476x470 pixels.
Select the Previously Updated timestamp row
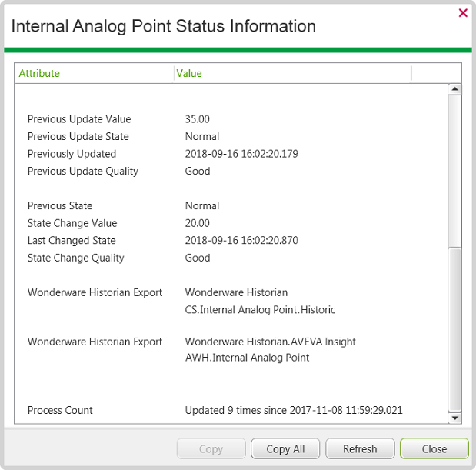[x=231, y=154]
